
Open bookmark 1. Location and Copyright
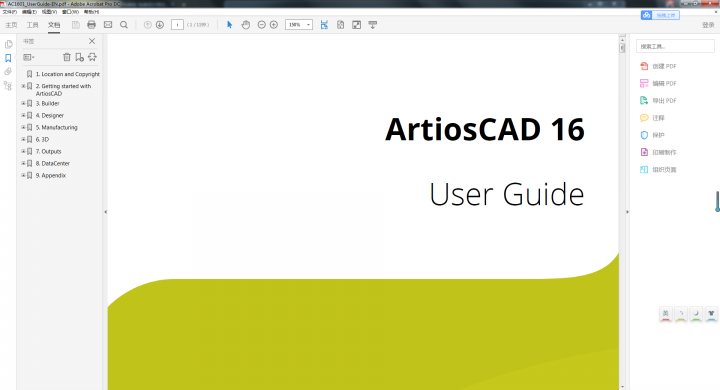coord(68,74)
